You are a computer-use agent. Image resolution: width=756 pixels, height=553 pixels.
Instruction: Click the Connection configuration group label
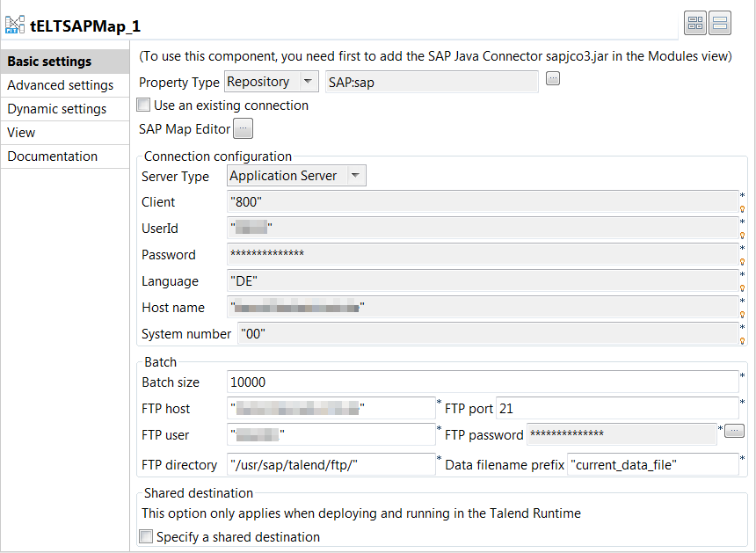click(218, 156)
